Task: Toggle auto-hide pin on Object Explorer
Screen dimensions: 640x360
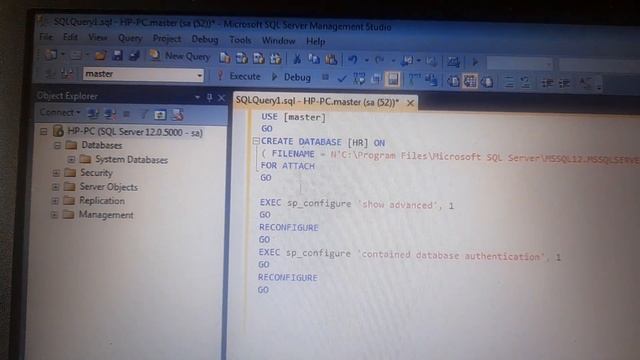Action: click(x=209, y=97)
